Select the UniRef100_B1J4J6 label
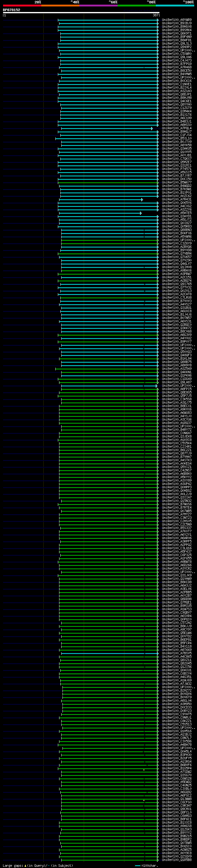Screen dimensions: 197x868 click(177, 315)
